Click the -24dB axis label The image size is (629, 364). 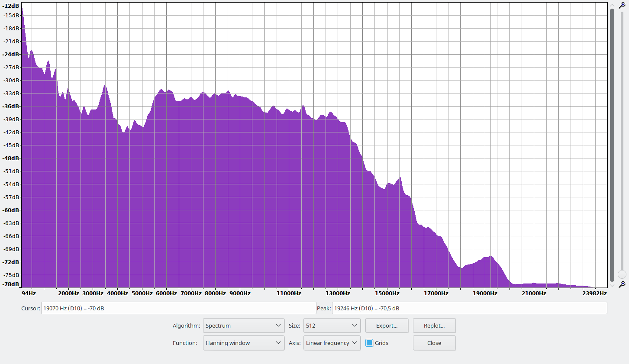(11, 54)
